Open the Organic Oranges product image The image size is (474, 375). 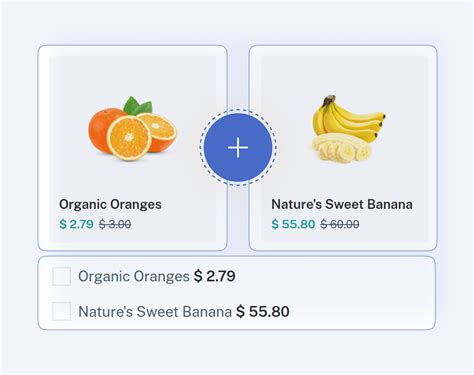coord(132,128)
